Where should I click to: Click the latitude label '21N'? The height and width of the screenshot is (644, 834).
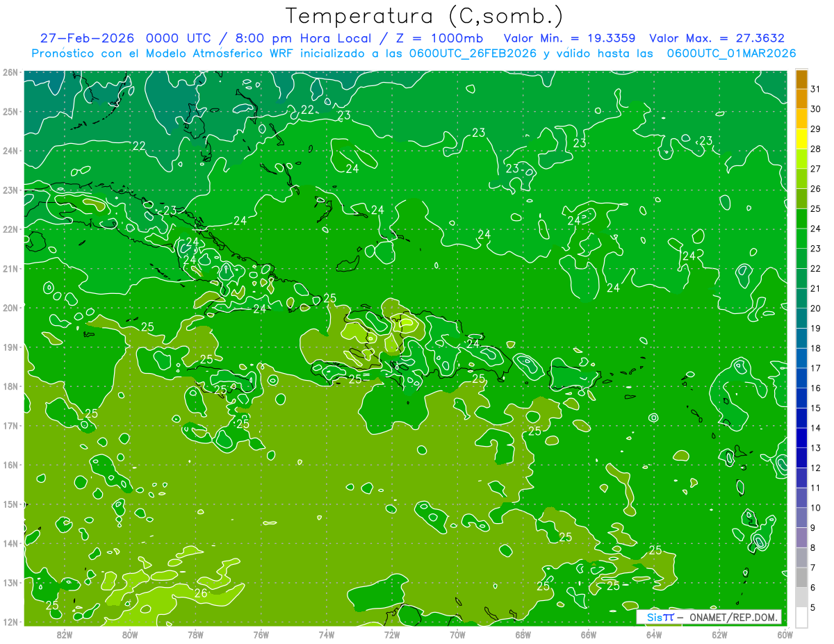click(10, 268)
